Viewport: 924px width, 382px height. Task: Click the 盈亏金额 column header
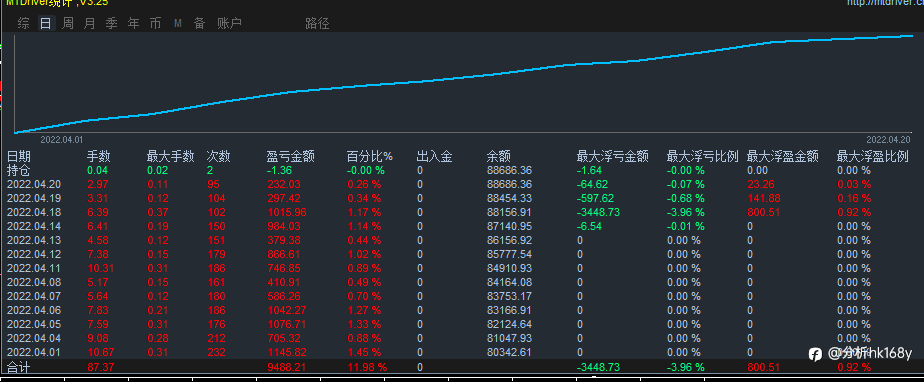291,156
